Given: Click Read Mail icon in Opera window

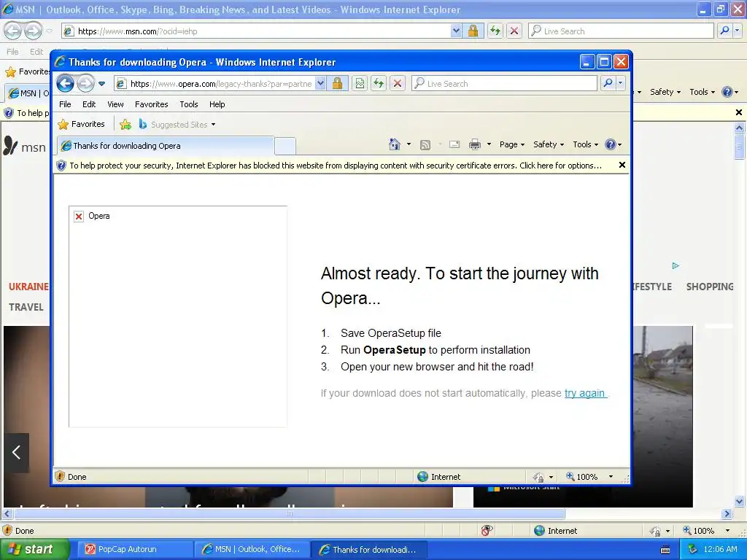Looking at the screenshot, I should click(x=454, y=144).
